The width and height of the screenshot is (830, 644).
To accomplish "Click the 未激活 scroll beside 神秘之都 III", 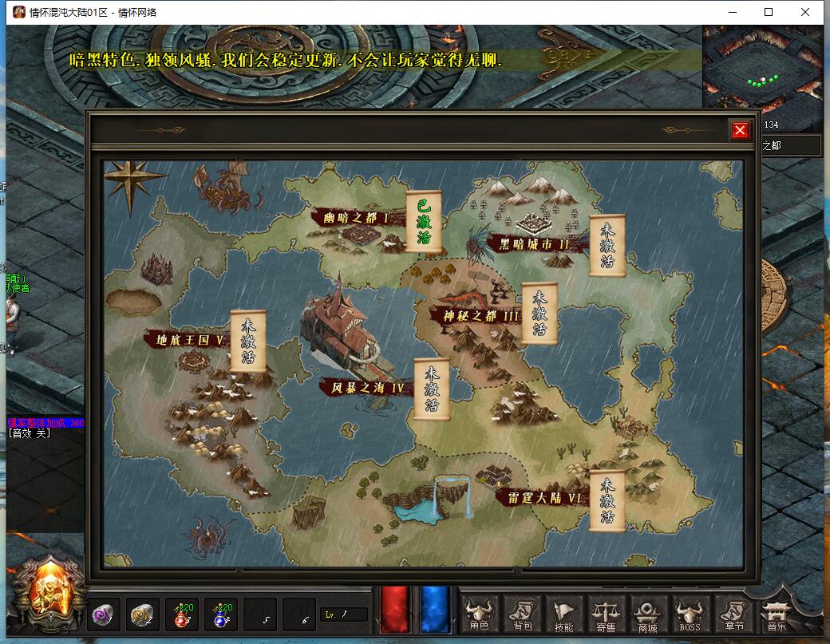I will (539, 314).
